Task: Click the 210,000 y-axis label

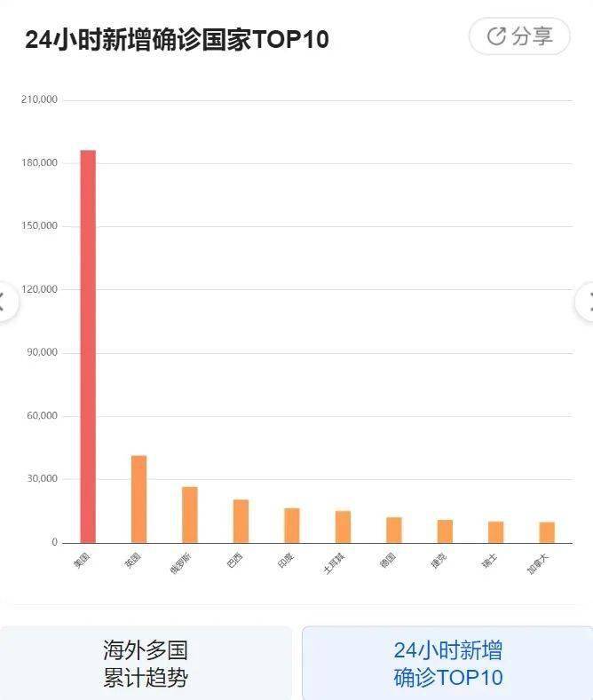Action: point(39,99)
